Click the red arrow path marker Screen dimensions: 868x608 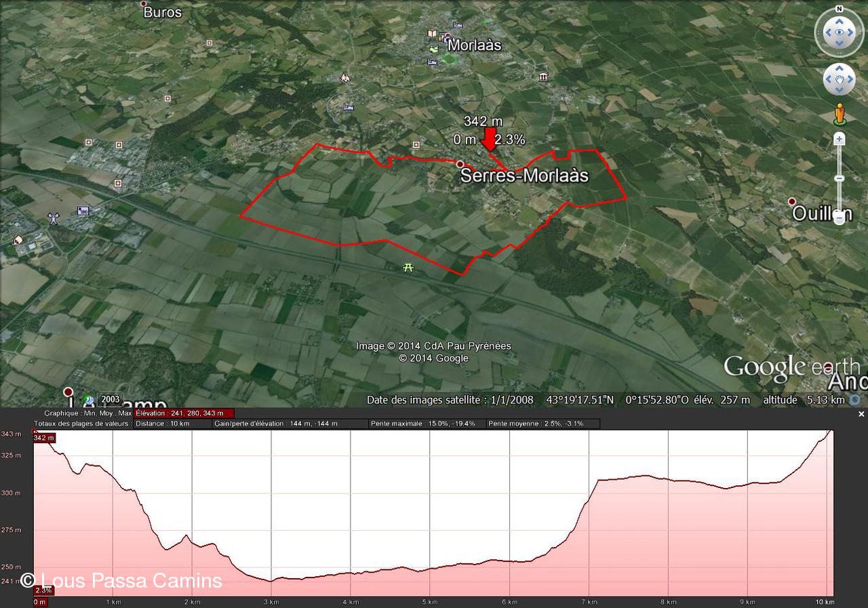[489, 139]
